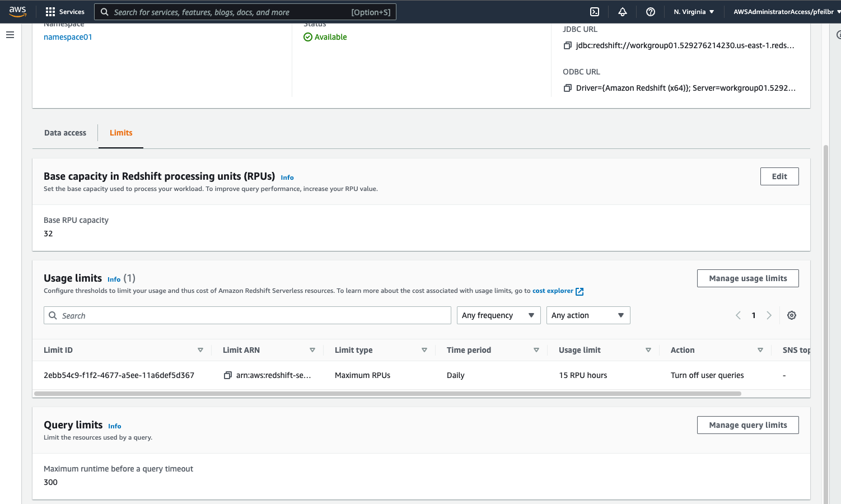841x504 pixels.
Task: Sort by Limit ARN column arrow
Action: (x=312, y=350)
